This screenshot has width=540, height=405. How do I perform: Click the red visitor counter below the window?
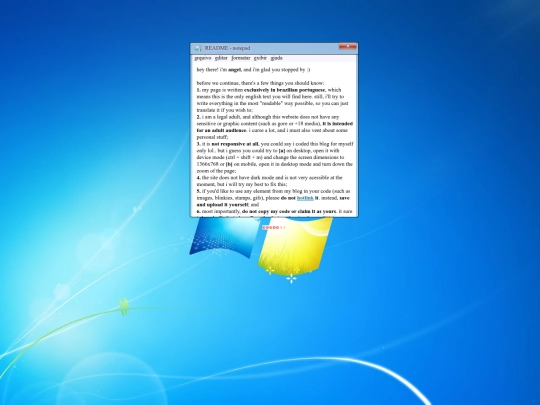[x=274, y=228]
